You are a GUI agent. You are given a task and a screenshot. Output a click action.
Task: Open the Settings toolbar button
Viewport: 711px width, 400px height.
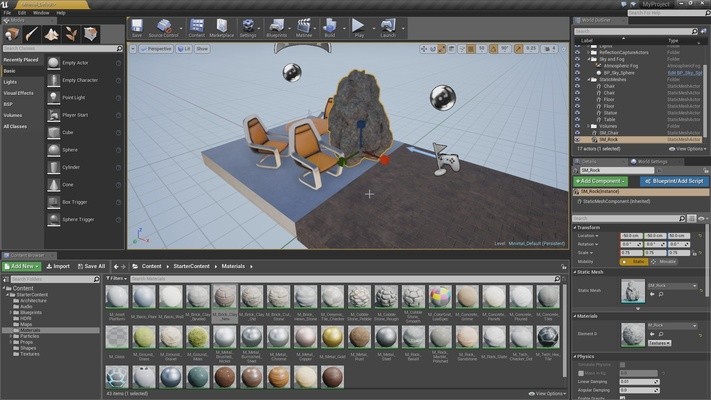click(248, 26)
